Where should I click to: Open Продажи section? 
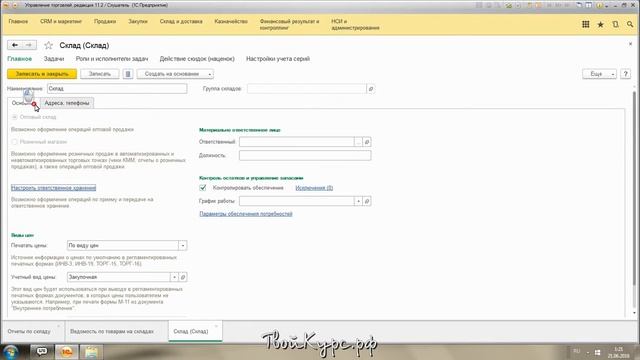click(105, 21)
